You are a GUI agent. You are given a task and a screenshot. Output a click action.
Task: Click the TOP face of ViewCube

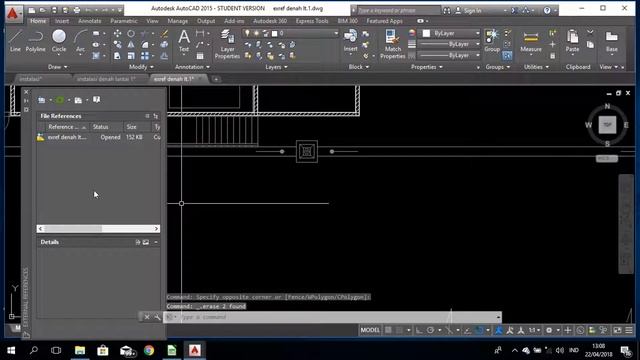(x=607, y=125)
